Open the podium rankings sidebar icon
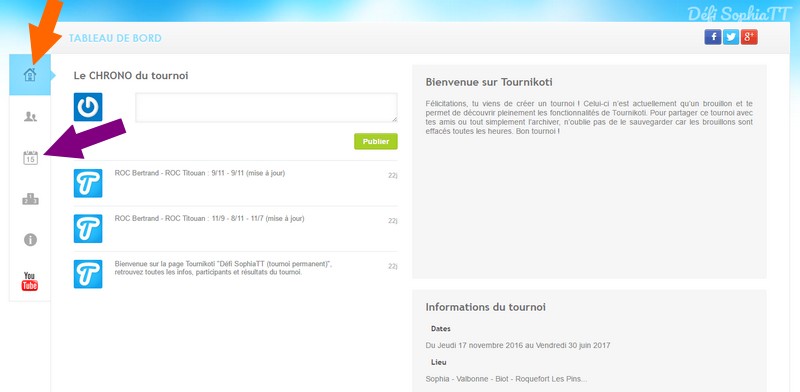800x392 pixels. (30, 199)
